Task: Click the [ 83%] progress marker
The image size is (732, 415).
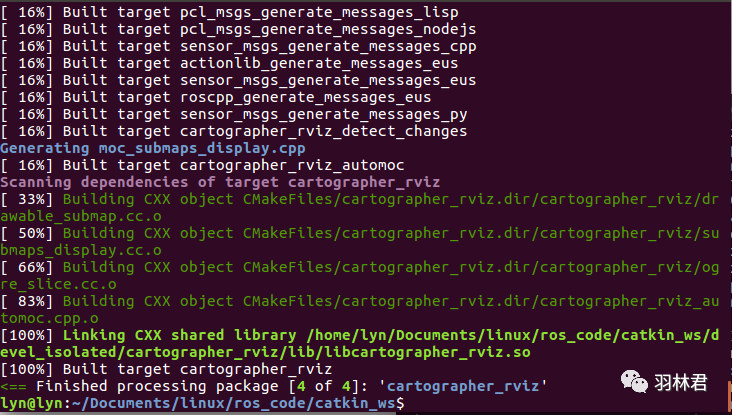Action: (27, 302)
